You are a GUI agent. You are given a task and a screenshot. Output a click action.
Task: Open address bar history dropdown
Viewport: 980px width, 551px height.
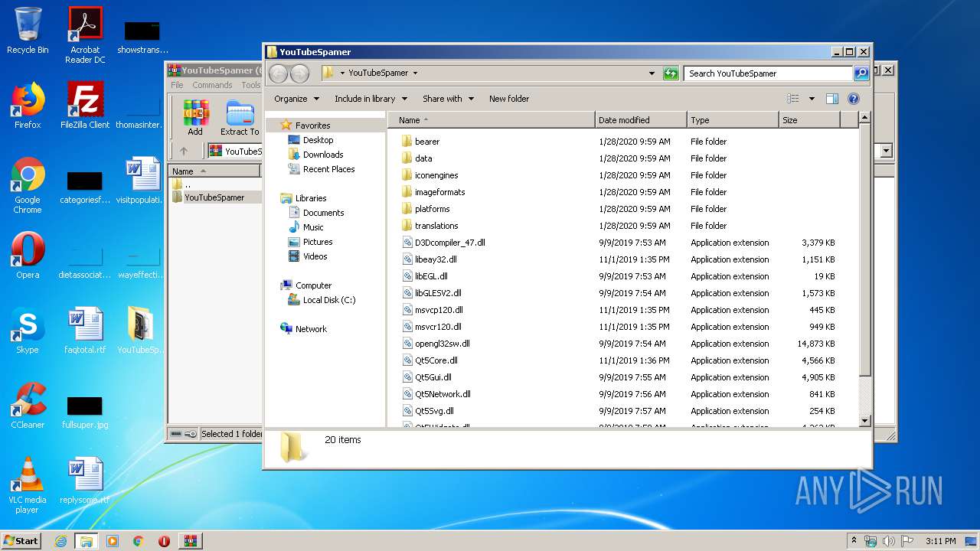[652, 73]
